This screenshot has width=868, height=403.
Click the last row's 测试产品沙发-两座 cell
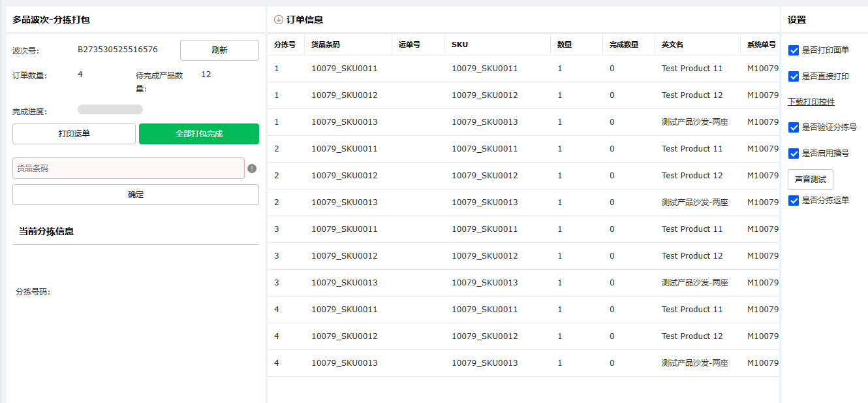(694, 363)
